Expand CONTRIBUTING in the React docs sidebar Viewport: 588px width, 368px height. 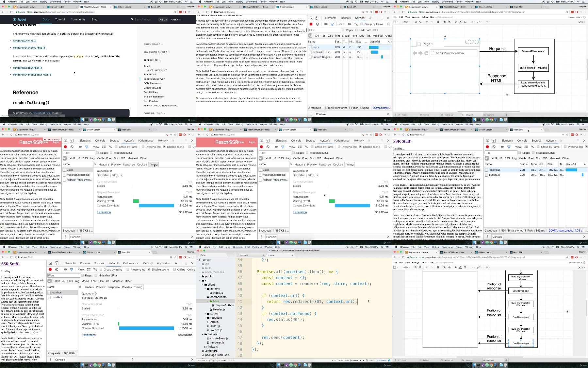click(x=154, y=114)
